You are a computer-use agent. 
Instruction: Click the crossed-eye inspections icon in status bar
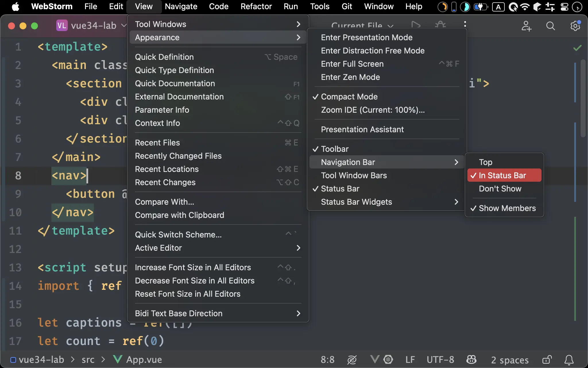[x=352, y=360]
